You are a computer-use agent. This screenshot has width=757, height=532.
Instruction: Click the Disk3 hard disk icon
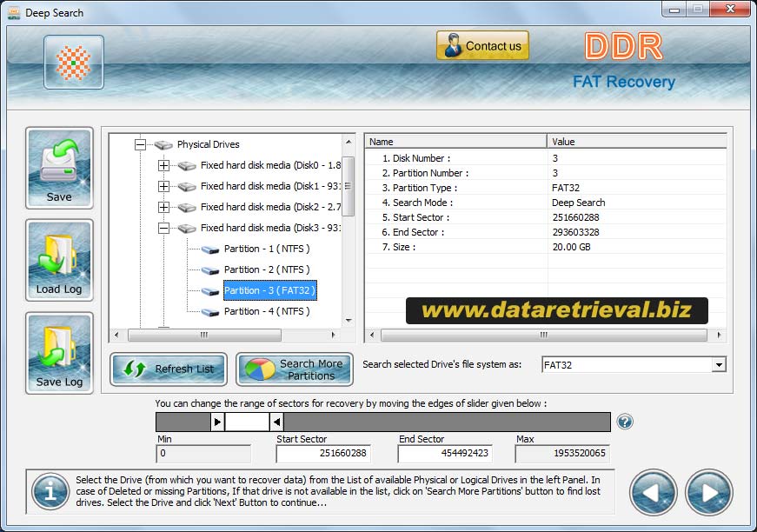(x=187, y=228)
